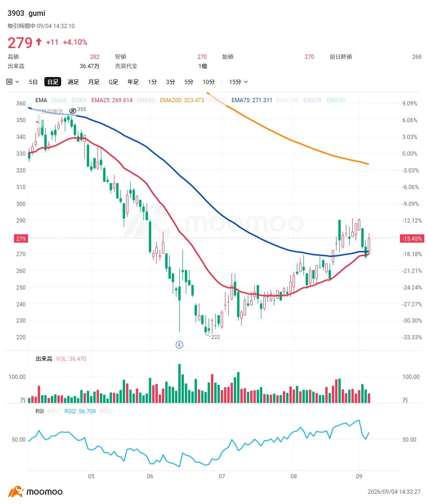Toggle the EMA70 line legend
This screenshot has height=504, width=428.
(313, 100)
